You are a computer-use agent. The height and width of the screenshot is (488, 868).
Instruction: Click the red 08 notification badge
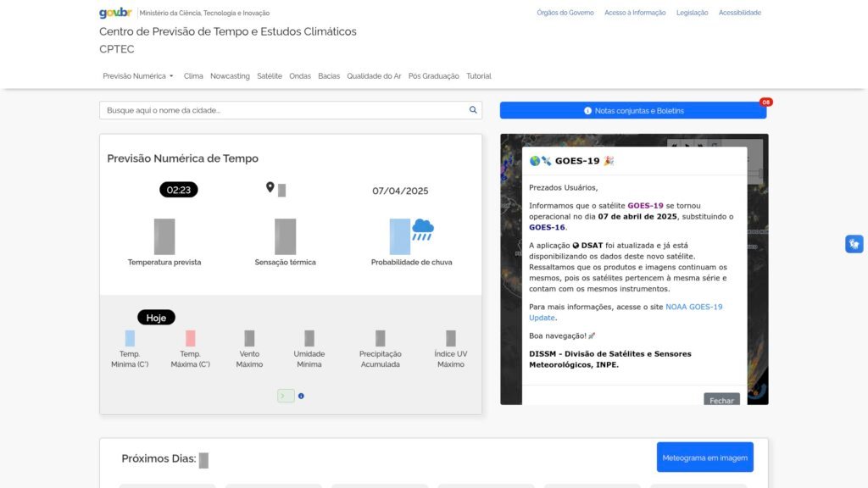tap(765, 103)
